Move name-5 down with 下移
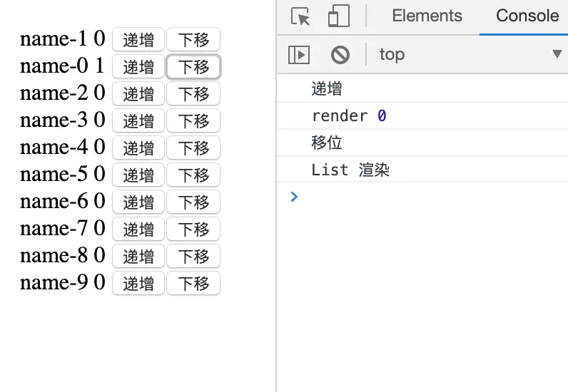568x392 pixels. 193,175
